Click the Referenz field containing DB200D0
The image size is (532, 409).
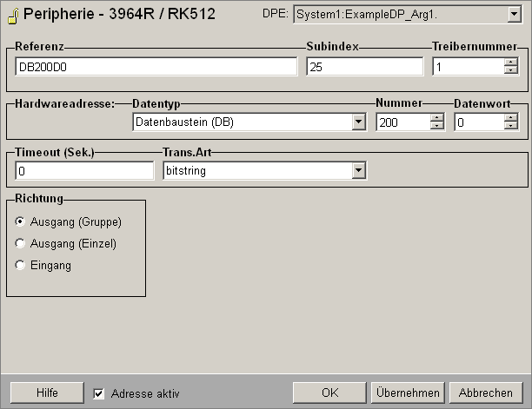point(156,67)
